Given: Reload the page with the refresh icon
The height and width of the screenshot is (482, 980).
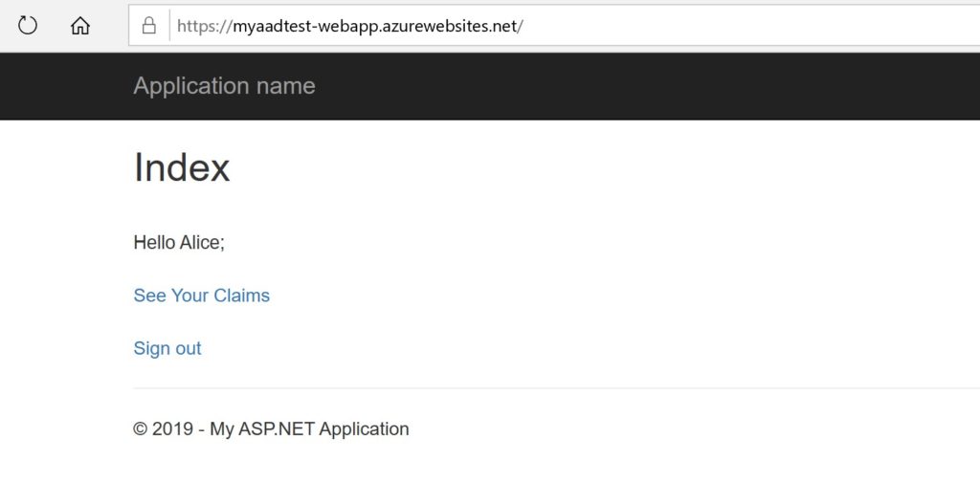Looking at the screenshot, I should coord(28,26).
